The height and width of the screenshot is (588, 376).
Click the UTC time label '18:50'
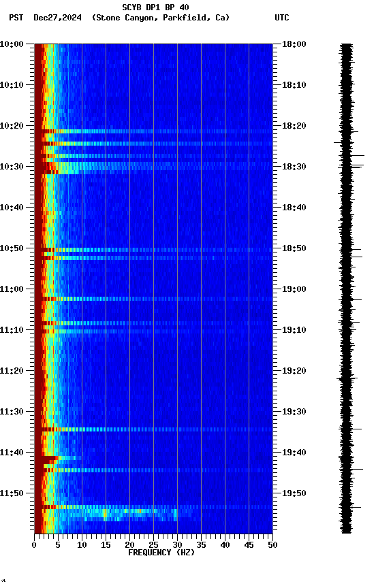tap(294, 248)
